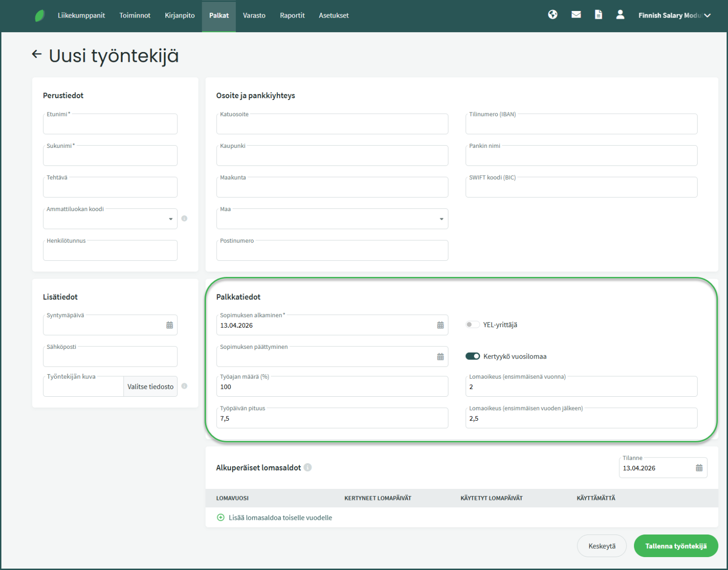Disable the Kertyykö vuosilomaa toggle
The image size is (728, 570).
(x=472, y=356)
